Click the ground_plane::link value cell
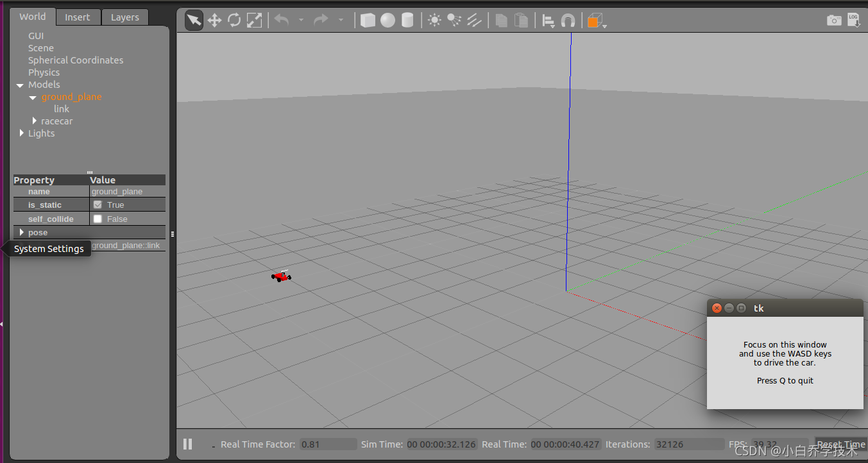The height and width of the screenshot is (463, 868). [x=128, y=246]
